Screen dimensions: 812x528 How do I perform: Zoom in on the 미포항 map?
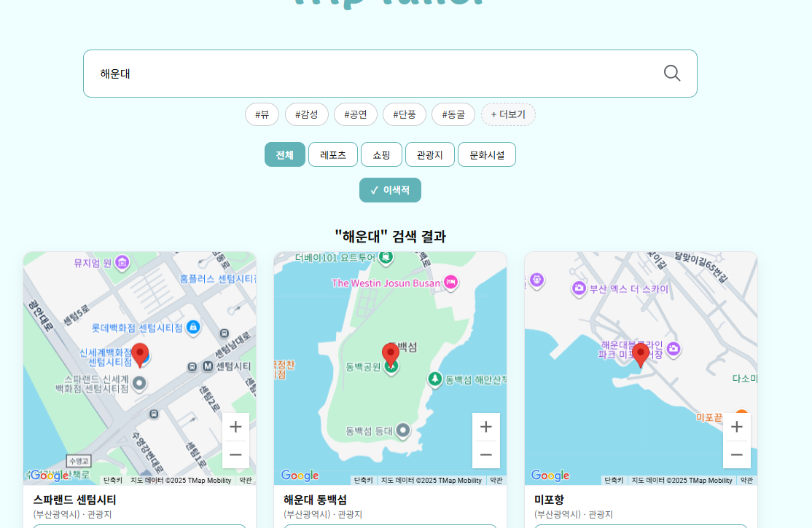736,426
